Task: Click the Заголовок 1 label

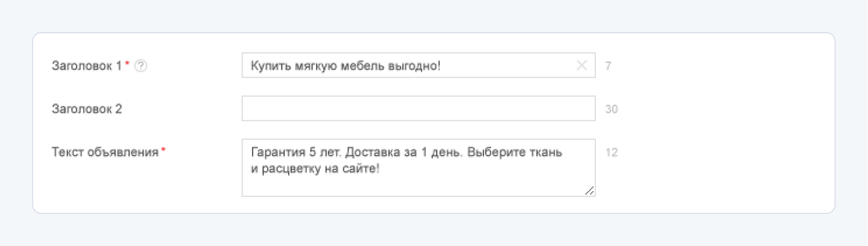Action: coord(86,66)
